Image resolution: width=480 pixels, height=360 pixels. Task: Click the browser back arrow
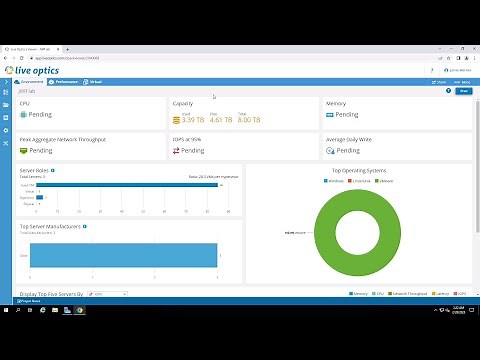click(5, 58)
